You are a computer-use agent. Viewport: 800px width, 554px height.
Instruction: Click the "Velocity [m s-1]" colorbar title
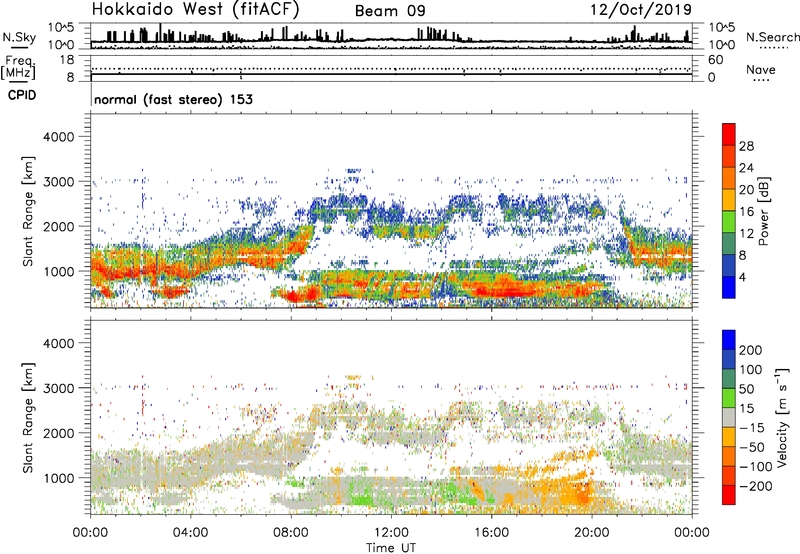click(782, 417)
